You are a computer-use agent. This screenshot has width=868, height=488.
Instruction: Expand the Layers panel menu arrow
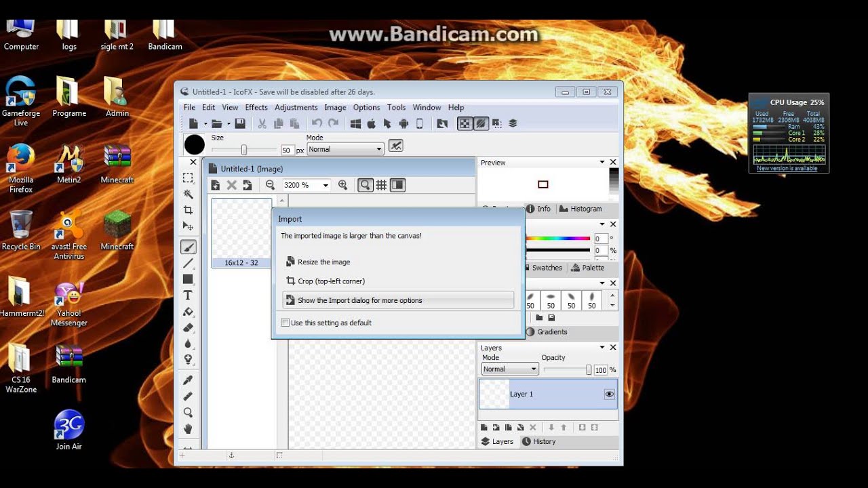[601, 347]
